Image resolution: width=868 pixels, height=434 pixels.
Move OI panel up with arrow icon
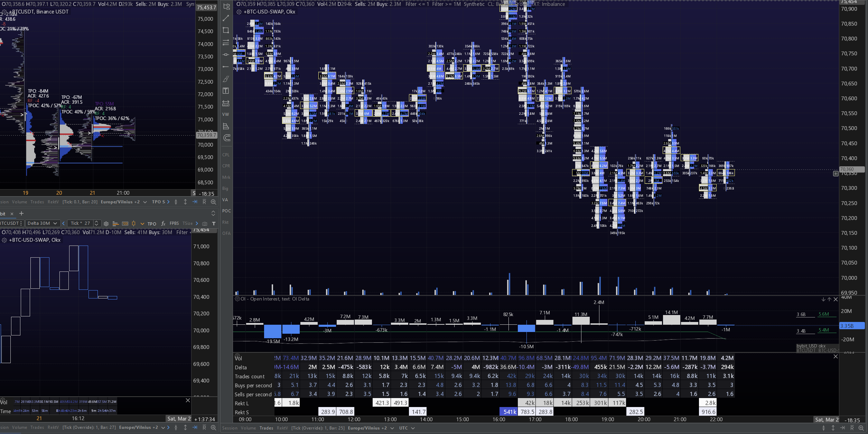(829, 299)
